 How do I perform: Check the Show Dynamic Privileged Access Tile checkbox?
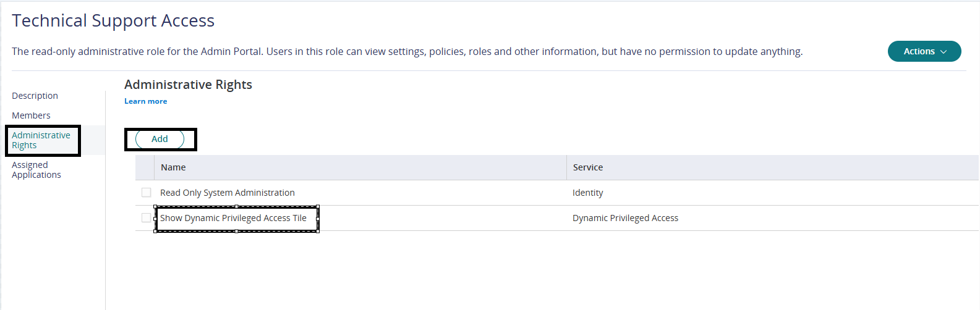click(x=146, y=218)
